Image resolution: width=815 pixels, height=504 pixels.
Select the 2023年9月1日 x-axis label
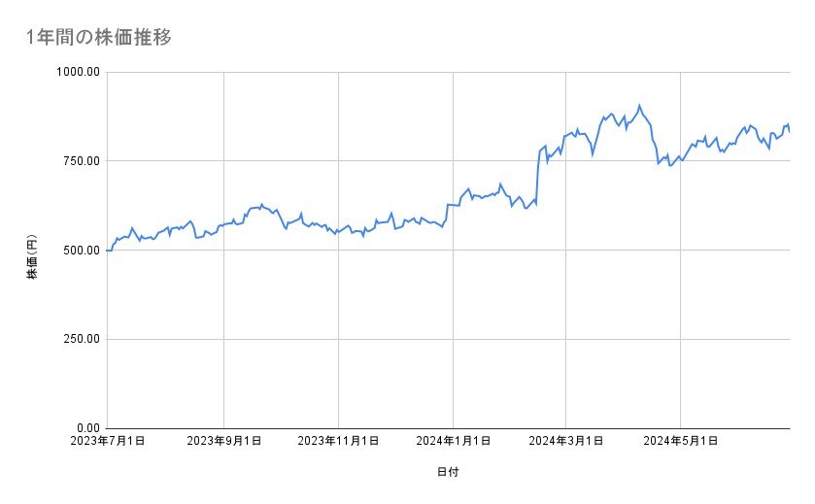click(223, 441)
